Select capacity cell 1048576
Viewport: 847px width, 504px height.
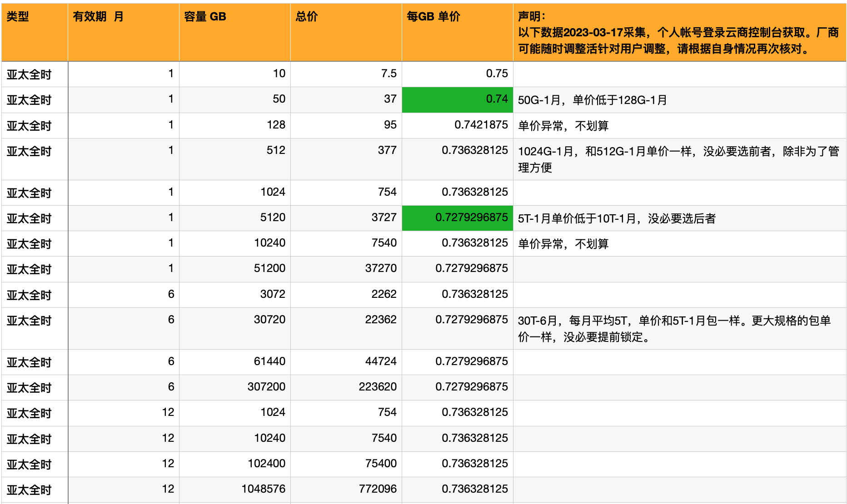(235, 489)
